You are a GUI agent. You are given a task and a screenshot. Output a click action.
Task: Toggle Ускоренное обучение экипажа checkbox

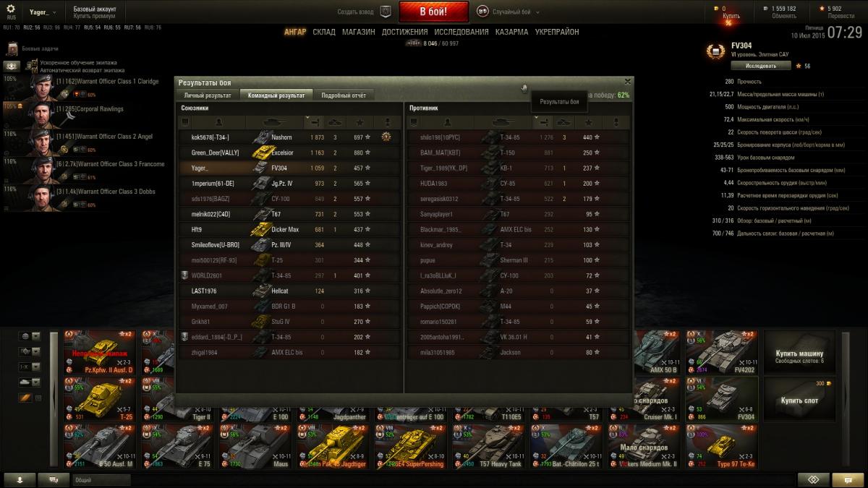coord(34,63)
